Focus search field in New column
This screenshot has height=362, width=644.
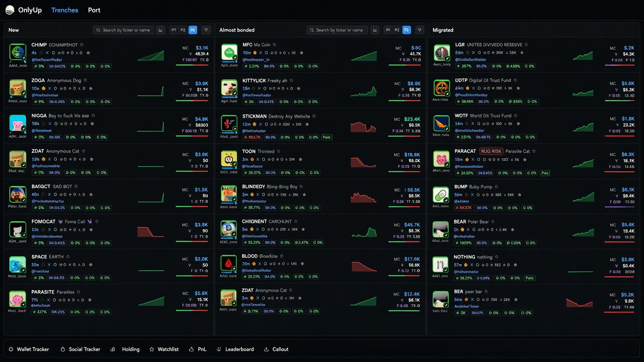tap(123, 30)
